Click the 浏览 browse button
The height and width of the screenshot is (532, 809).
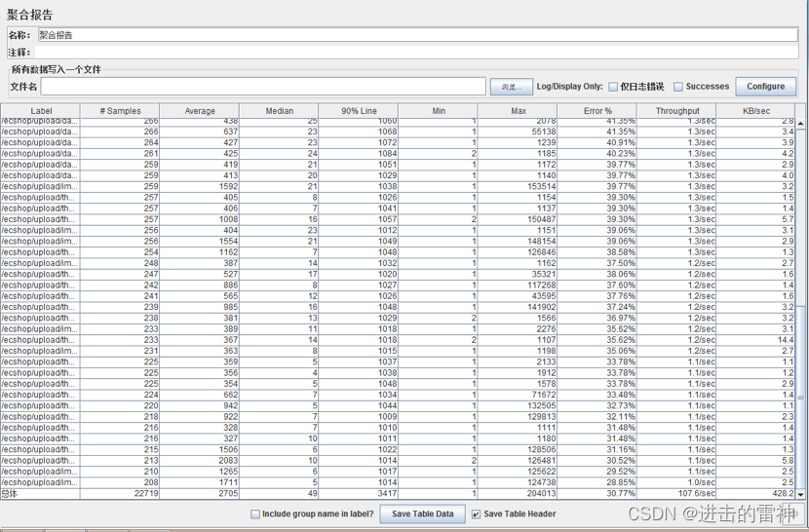pyautogui.click(x=512, y=87)
